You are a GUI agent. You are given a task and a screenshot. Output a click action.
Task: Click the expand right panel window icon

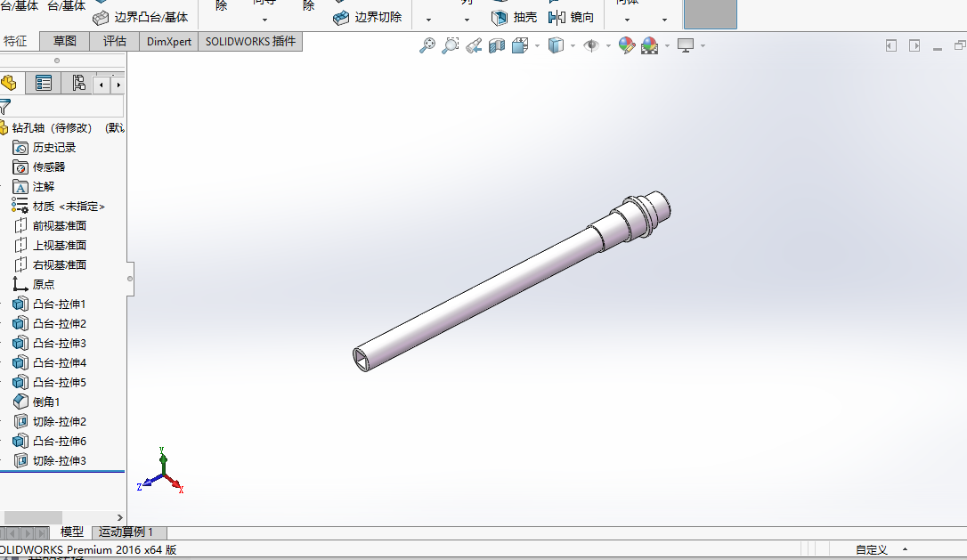point(914,45)
